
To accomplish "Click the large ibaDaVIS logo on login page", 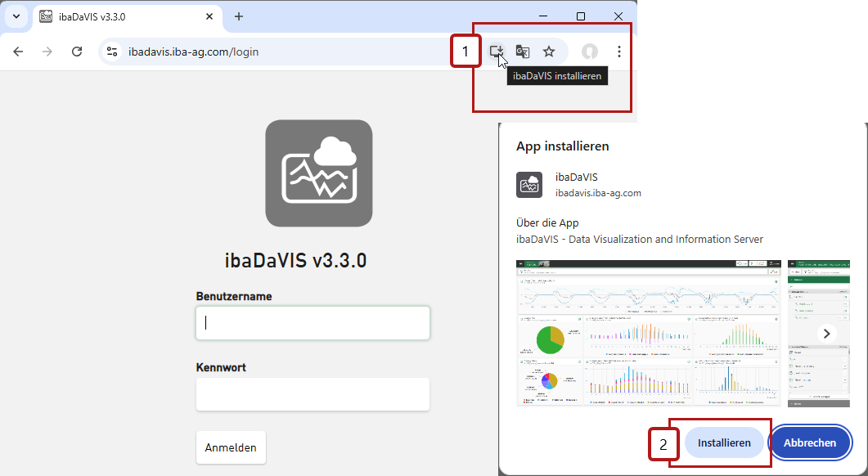I will (319, 173).
